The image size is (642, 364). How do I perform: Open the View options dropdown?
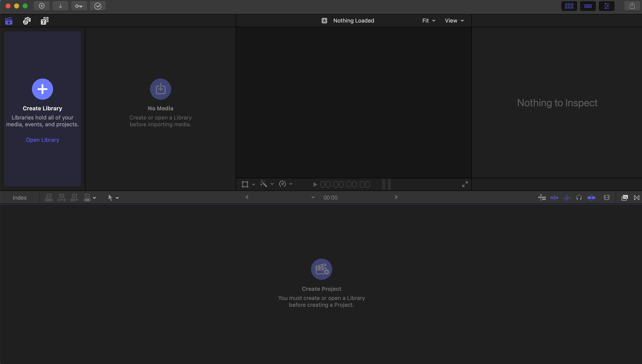click(454, 21)
